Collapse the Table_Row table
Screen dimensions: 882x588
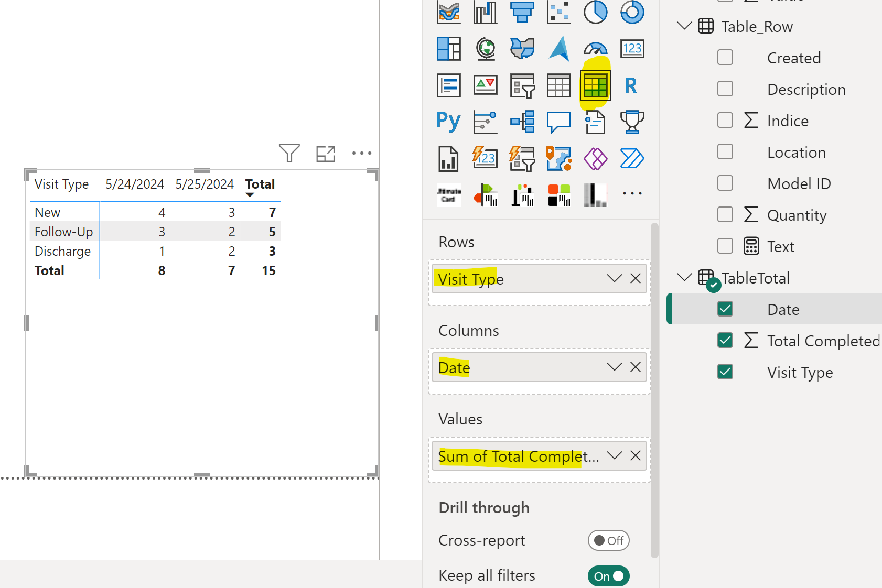click(684, 26)
